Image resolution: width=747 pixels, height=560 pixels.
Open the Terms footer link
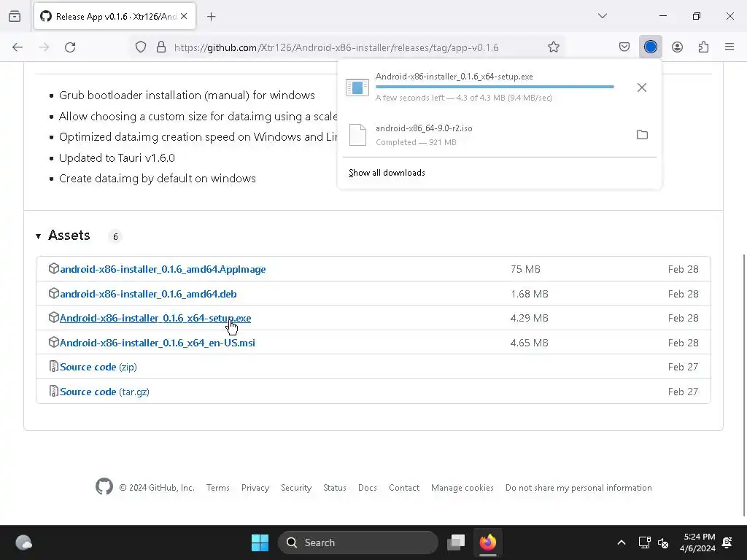pos(217,488)
